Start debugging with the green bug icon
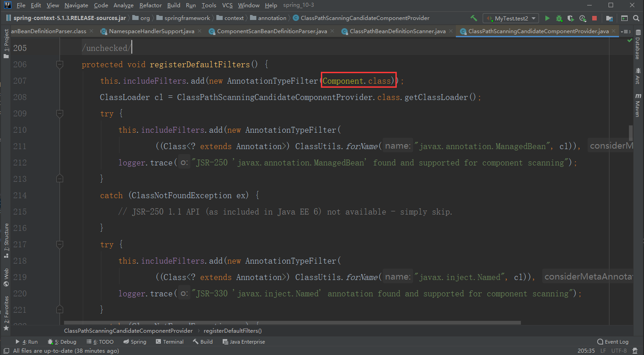Image resolution: width=644 pixels, height=355 pixels. tap(559, 18)
